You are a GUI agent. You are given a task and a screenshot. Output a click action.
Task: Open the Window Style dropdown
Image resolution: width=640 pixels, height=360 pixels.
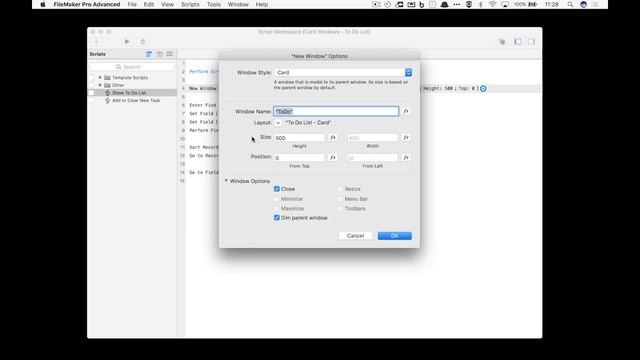click(x=343, y=72)
